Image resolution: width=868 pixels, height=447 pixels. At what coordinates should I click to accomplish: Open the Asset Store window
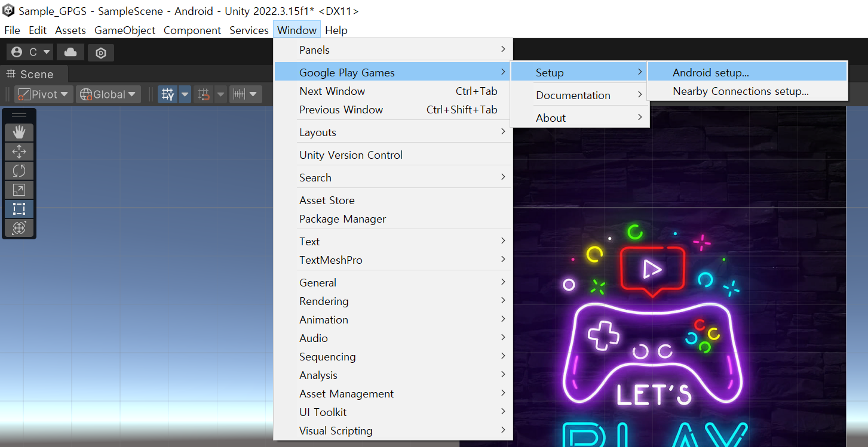click(x=393, y=200)
